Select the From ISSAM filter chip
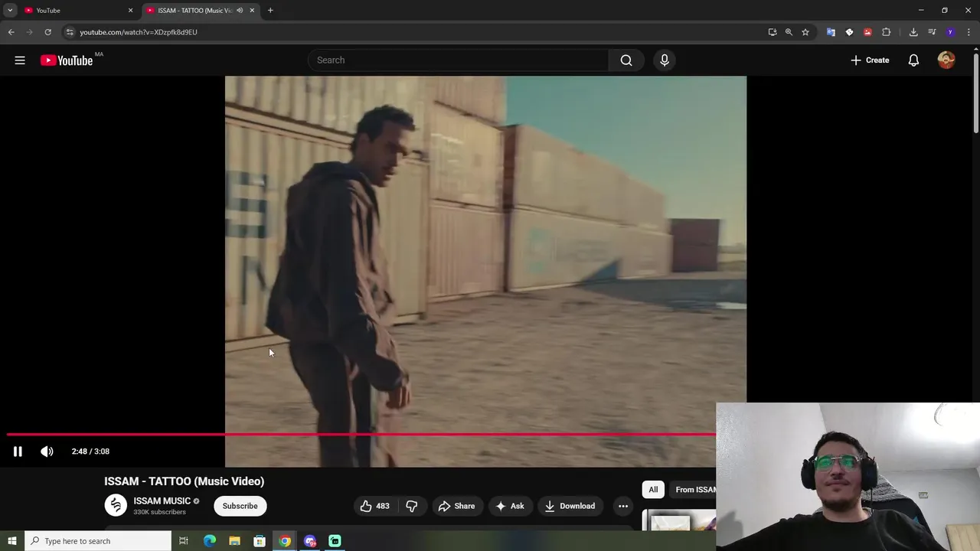 pyautogui.click(x=693, y=490)
